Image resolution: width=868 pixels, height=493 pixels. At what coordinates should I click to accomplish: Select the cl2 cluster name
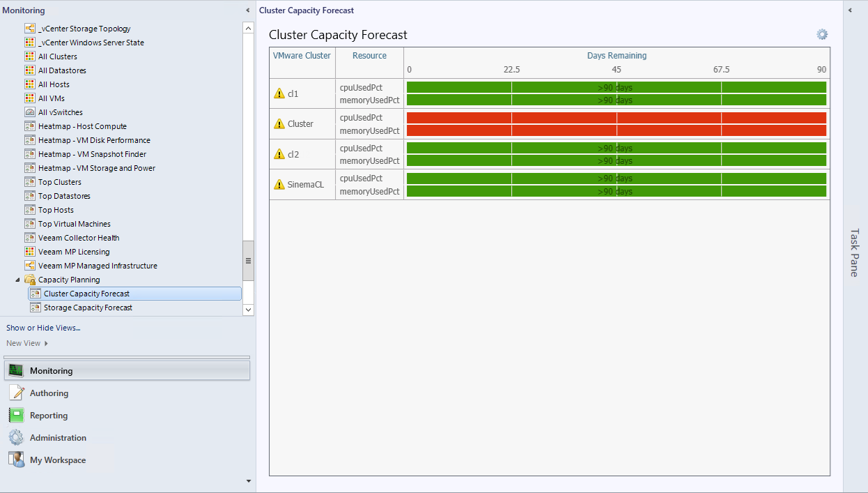click(293, 154)
